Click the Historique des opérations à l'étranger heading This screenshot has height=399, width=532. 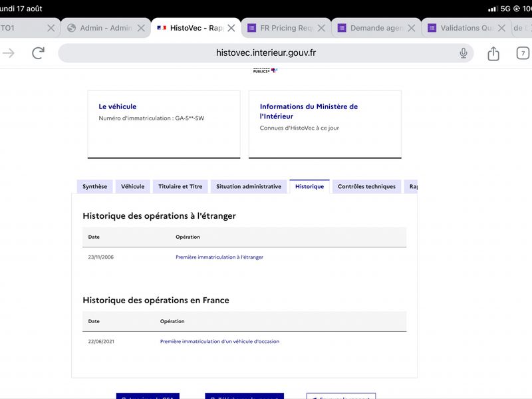coord(159,216)
